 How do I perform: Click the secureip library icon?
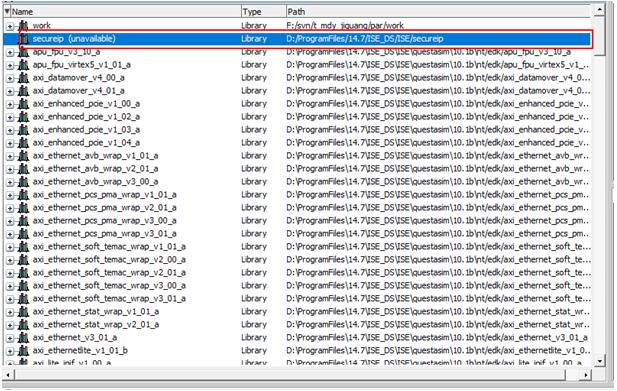(x=24, y=39)
